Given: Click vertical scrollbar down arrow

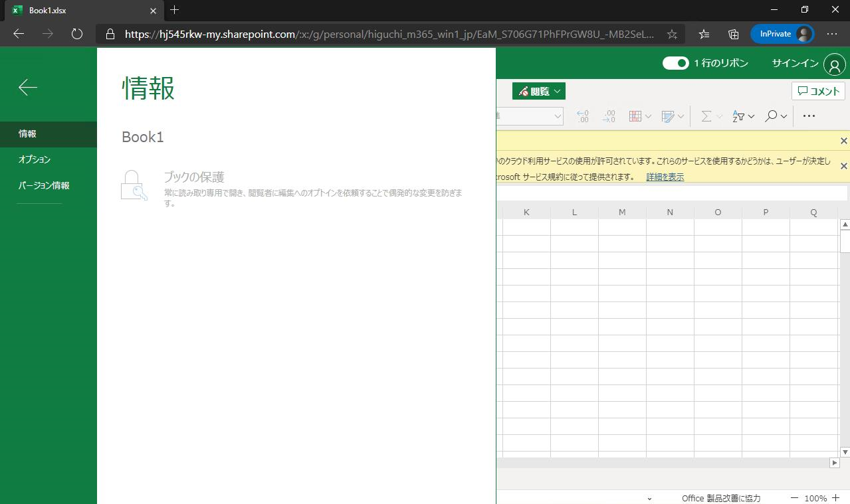Looking at the screenshot, I should (x=845, y=452).
